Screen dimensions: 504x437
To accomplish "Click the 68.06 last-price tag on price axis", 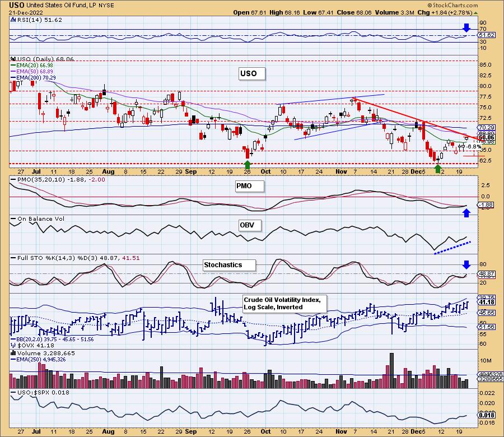I will (487, 137).
